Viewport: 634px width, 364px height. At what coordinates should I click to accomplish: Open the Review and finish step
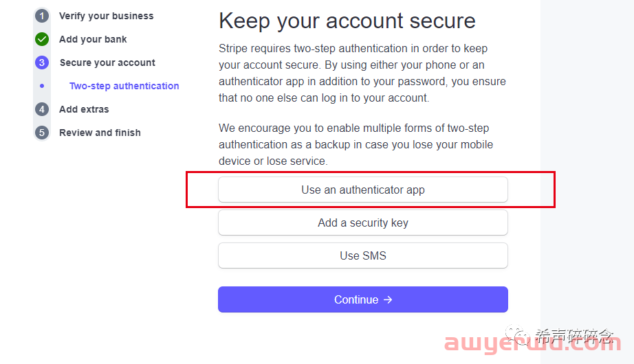pyautogui.click(x=100, y=133)
